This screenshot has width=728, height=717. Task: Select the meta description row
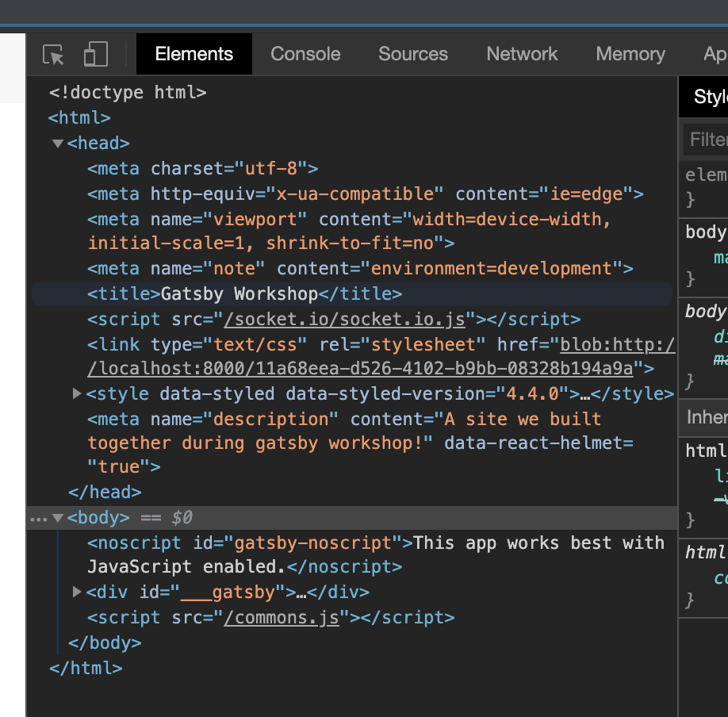pos(360,443)
